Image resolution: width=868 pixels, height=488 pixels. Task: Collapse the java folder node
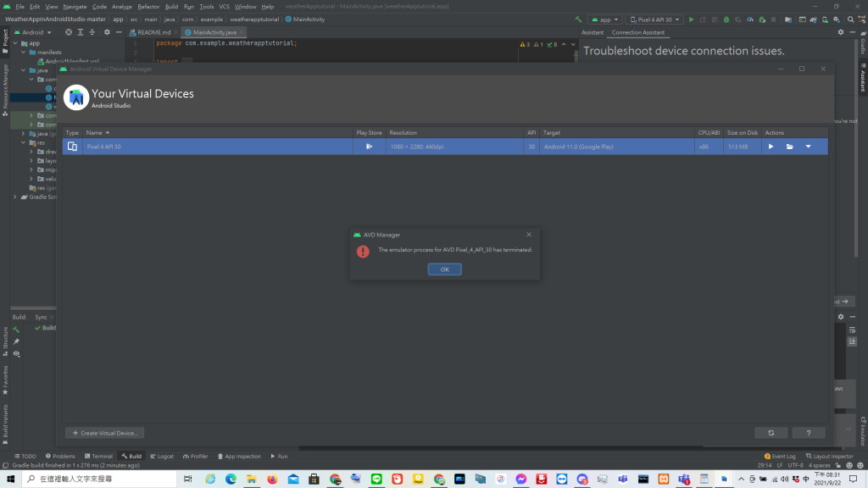23,70
